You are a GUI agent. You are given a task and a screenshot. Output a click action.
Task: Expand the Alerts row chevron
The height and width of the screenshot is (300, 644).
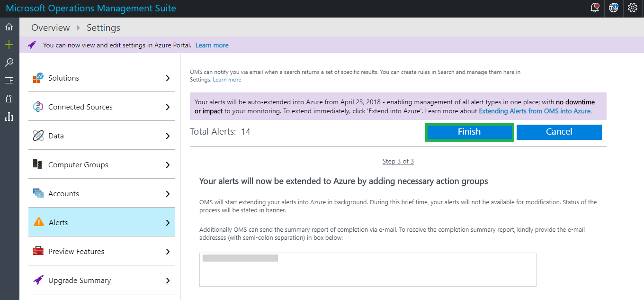168,223
